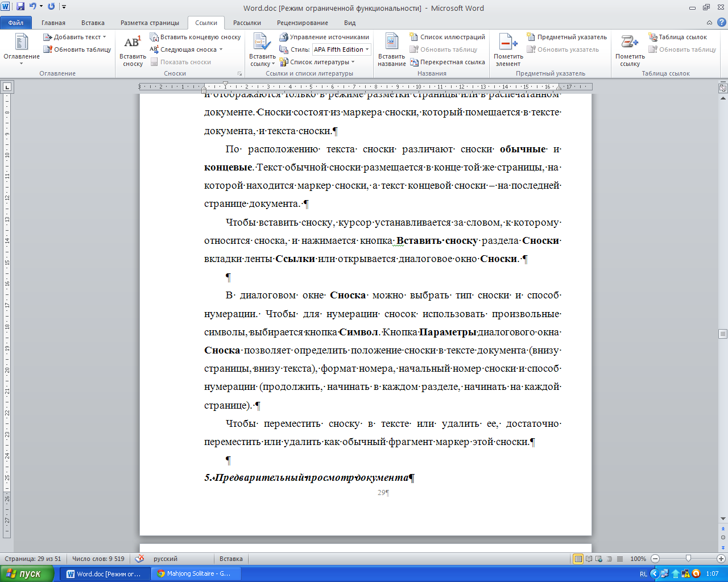
Task: Click Вставить название caption button
Action: (391, 50)
